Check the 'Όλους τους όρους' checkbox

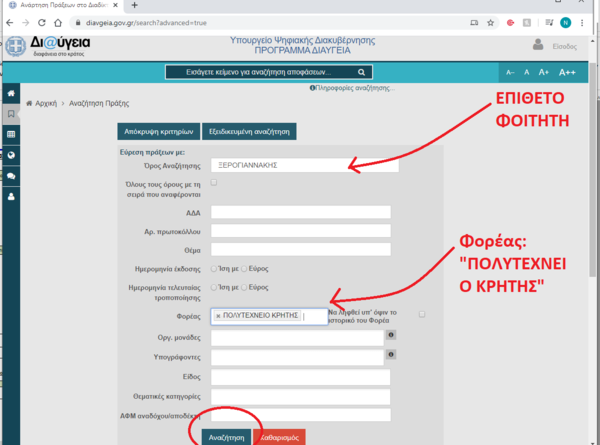(x=213, y=183)
